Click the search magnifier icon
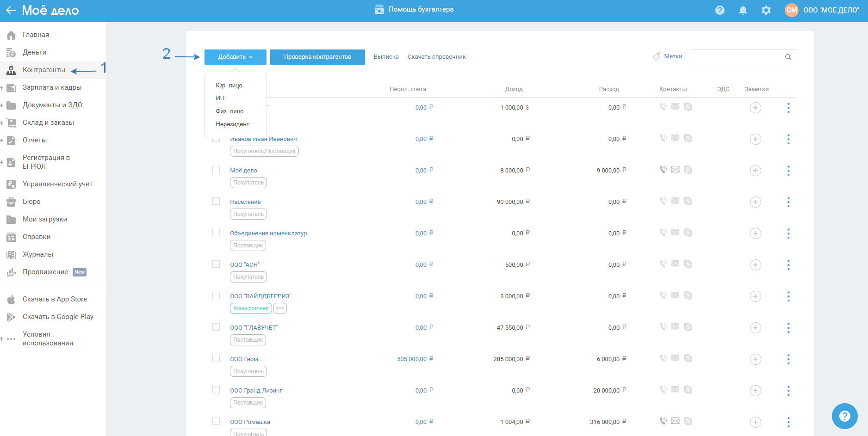868x436 pixels. pos(787,57)
